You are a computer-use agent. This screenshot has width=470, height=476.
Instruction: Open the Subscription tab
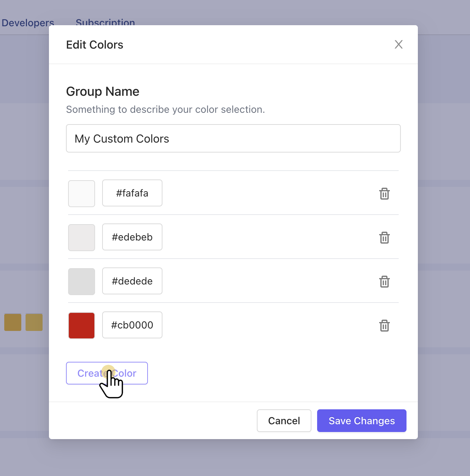point(105,22)
